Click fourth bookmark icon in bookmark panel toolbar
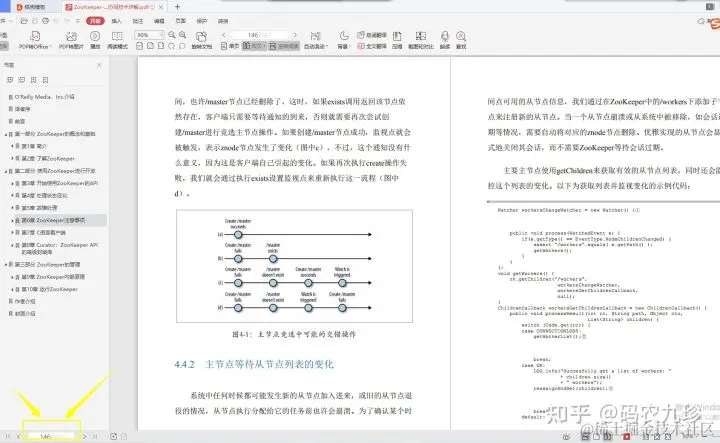Viewport: 720px width, 443px height. point(45,80)
